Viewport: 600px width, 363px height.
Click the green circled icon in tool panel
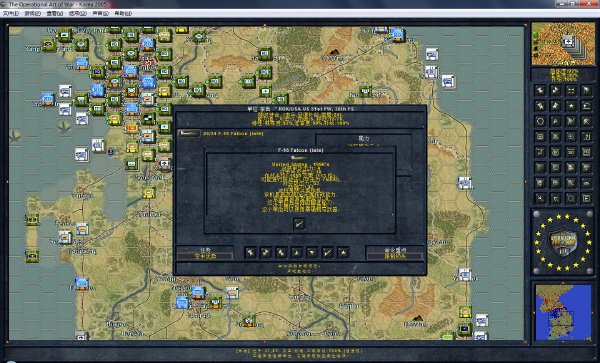[555, 152]
